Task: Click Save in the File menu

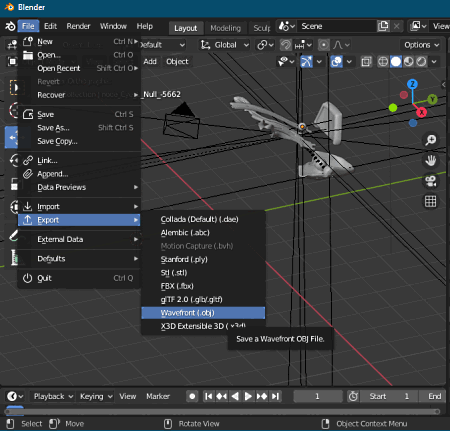Action: tap(79, 114)
